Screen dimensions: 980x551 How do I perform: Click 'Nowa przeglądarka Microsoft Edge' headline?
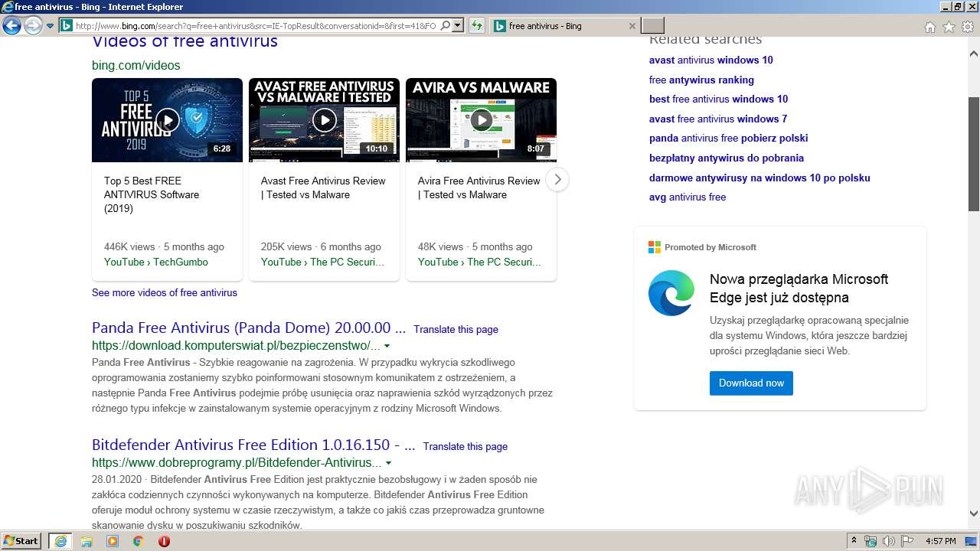(799, 289)
